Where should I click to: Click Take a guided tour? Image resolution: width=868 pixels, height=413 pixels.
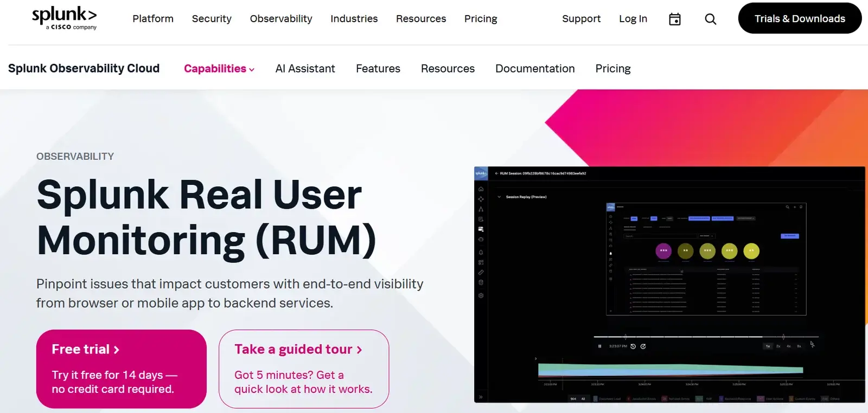tap(304, 369)
